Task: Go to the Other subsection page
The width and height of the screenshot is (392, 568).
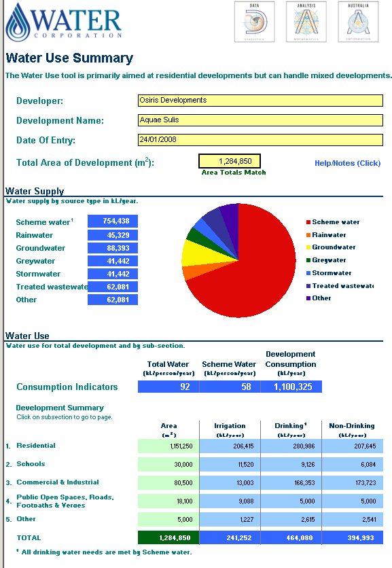Action: (26, 518)
